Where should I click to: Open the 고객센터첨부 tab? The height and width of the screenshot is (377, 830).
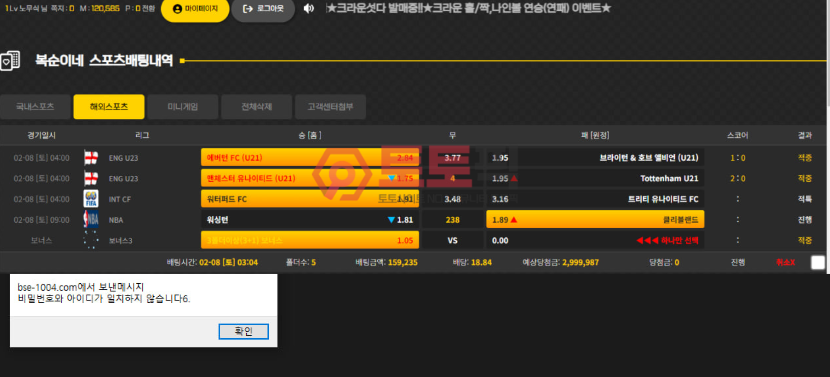pyautogui.click(x=330, y=106)
